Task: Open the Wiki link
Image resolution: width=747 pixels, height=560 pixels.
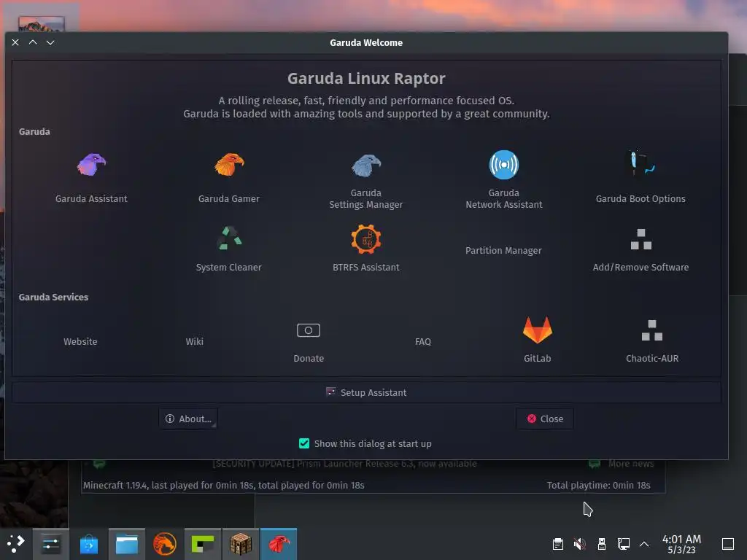Action: [x=194, y=341]
